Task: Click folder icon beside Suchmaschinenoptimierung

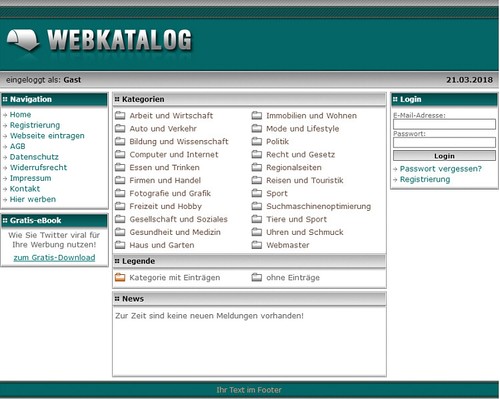Action: point(257,206)
